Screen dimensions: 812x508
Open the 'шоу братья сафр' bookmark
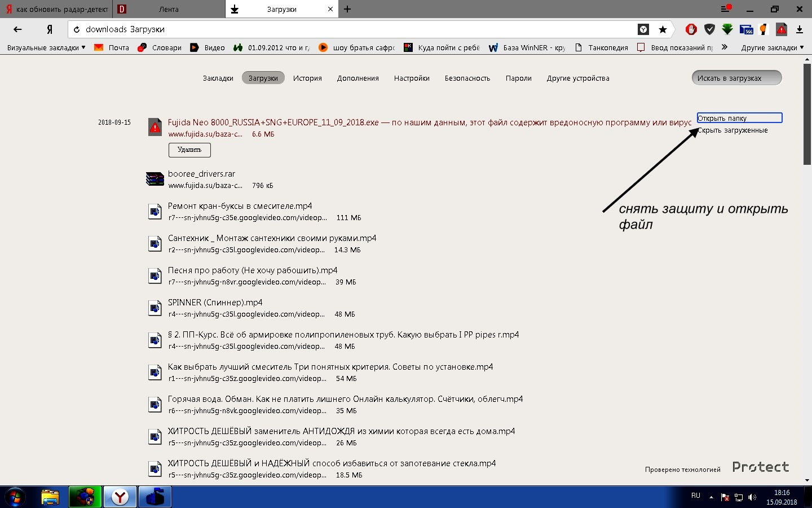356,47
